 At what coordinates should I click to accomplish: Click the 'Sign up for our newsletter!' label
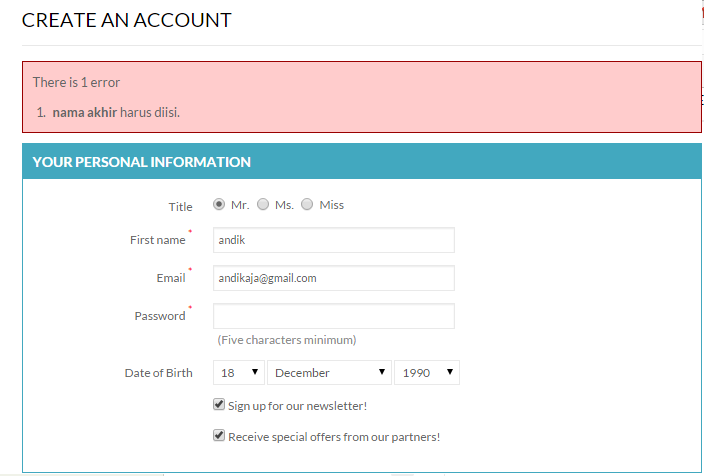coord(298,406)
